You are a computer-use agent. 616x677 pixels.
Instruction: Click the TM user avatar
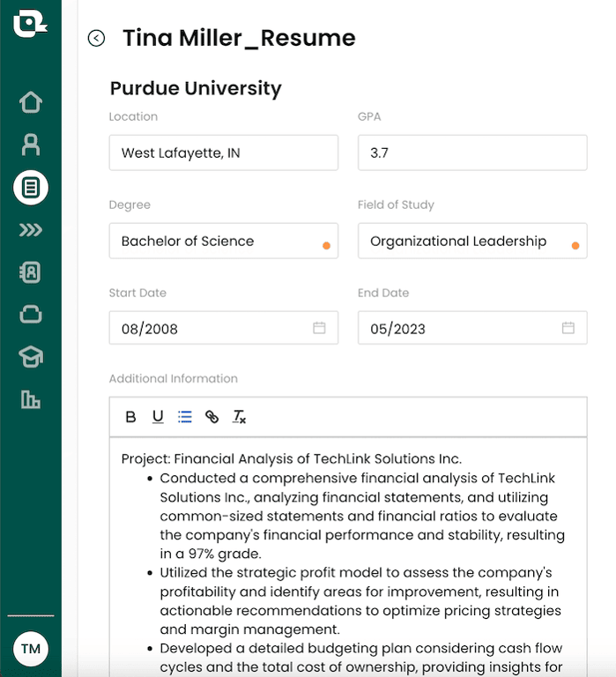31,649
